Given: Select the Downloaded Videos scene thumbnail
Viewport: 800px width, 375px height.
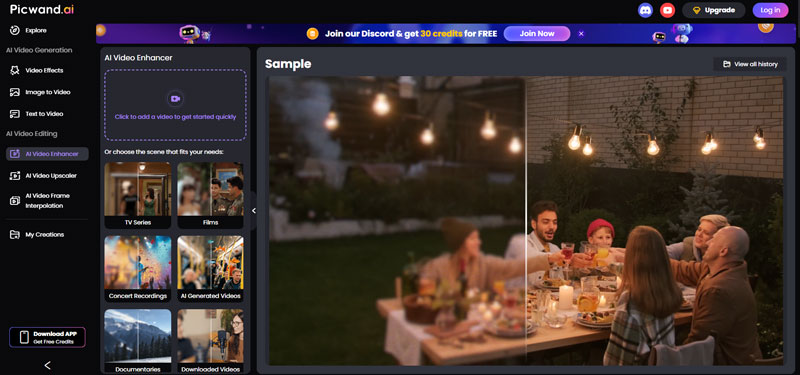Looking at the screenshot, I should pyautogui.click(x=210, y=341).
